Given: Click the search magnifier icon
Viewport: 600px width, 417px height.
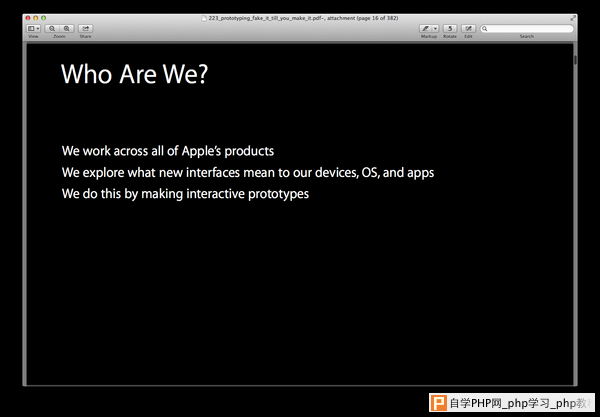Looking at the screenshot, I should pyautogui.click(x=485, y=29).
